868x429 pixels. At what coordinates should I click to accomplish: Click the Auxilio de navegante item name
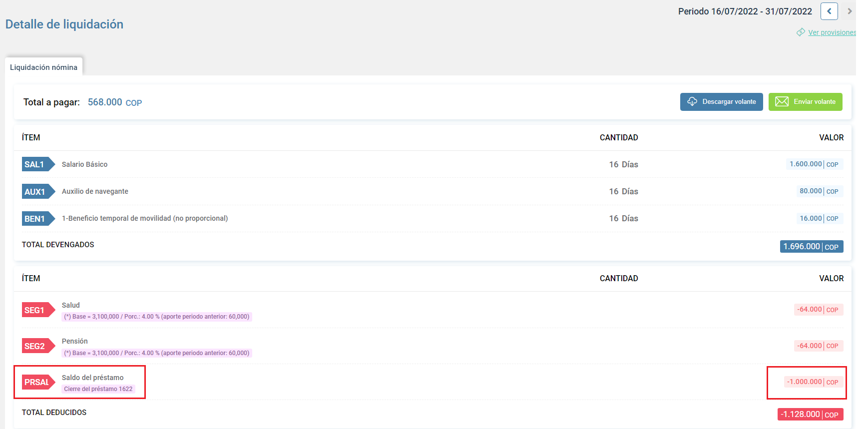point(95,191)
